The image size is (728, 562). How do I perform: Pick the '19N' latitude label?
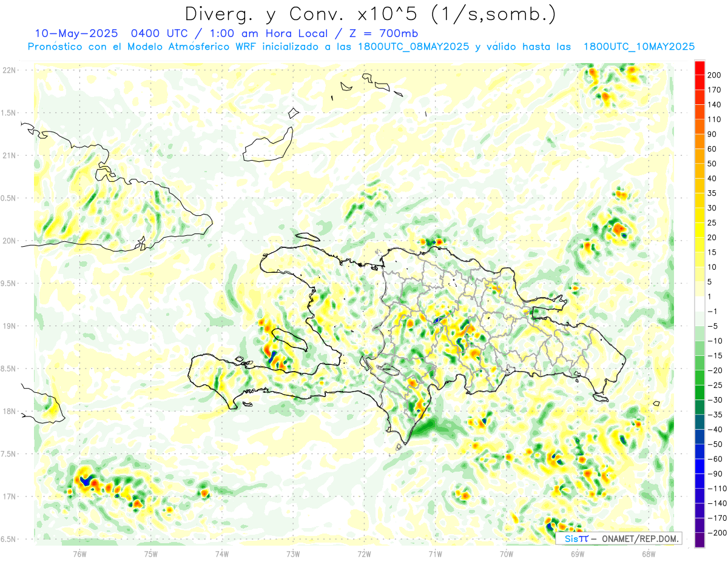[x=9, y=326]
